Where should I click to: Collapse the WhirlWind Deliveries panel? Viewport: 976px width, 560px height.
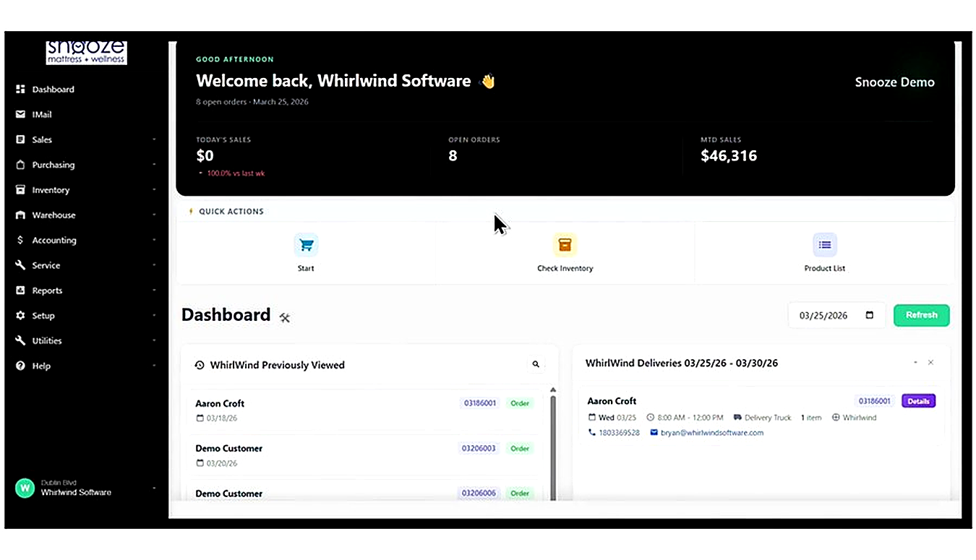(915, 362)
